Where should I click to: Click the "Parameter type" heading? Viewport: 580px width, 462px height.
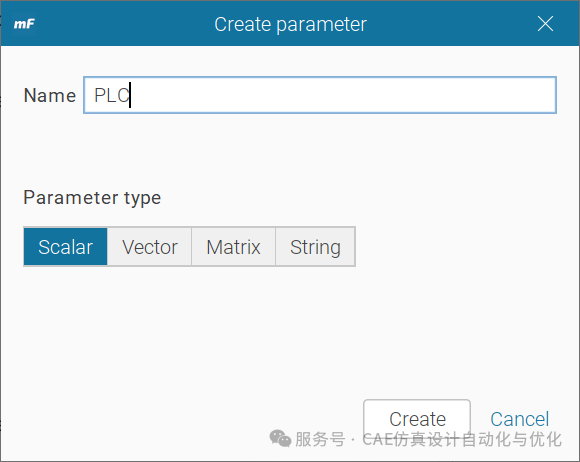92,198
